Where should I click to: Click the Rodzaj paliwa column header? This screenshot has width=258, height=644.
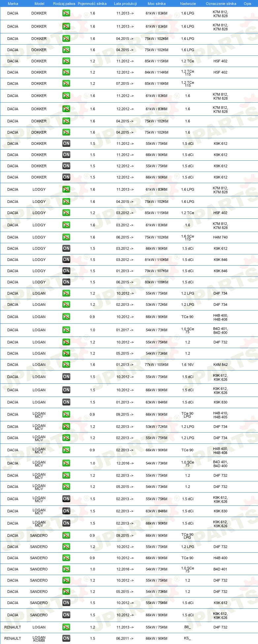[64, 4]
